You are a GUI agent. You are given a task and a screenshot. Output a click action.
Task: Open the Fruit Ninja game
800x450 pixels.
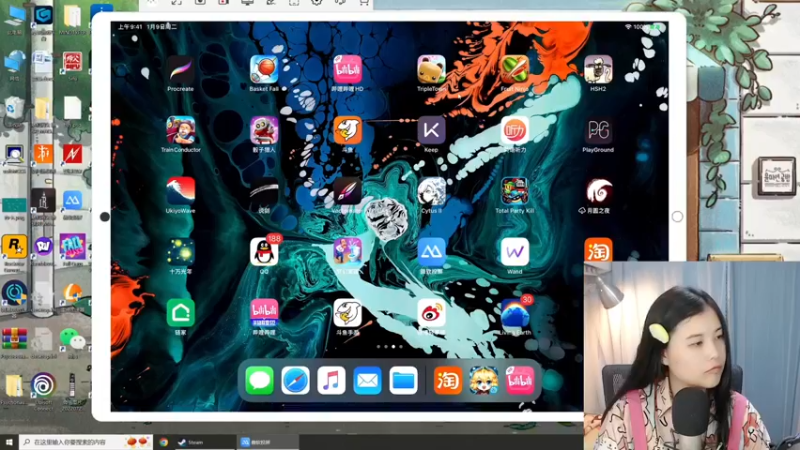[x=514, y=70]
